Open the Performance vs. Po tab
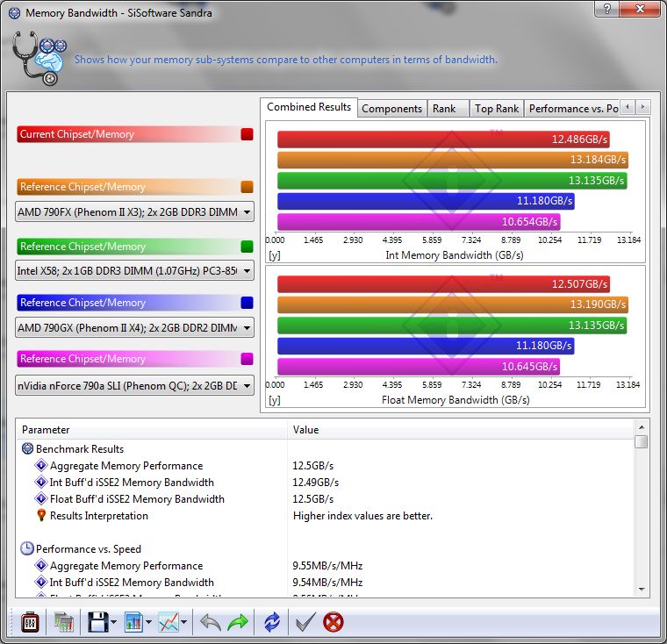The image size is (667, 644). point(573,109)
